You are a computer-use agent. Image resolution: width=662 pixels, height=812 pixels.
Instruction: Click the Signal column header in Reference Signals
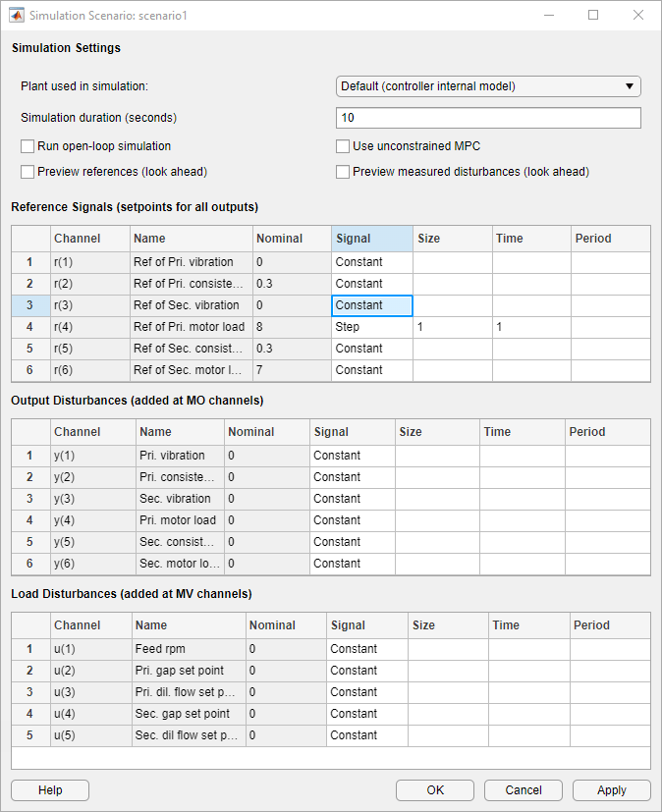click(x=372, y=239)
